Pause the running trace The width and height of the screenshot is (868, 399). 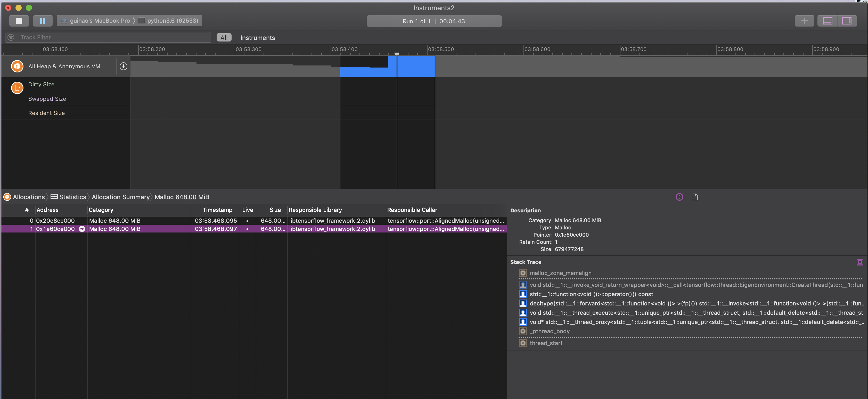[43, 21]
